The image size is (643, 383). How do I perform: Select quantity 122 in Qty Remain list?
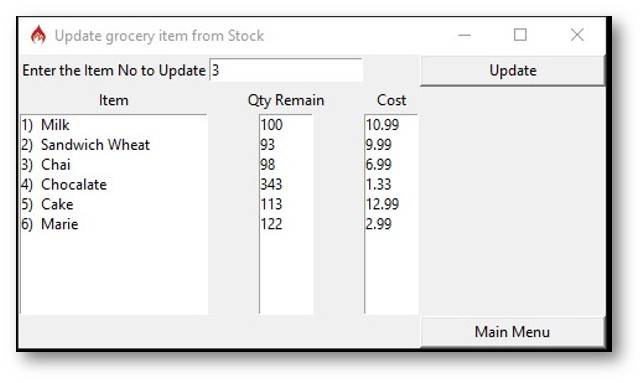[x=286, y=224]
